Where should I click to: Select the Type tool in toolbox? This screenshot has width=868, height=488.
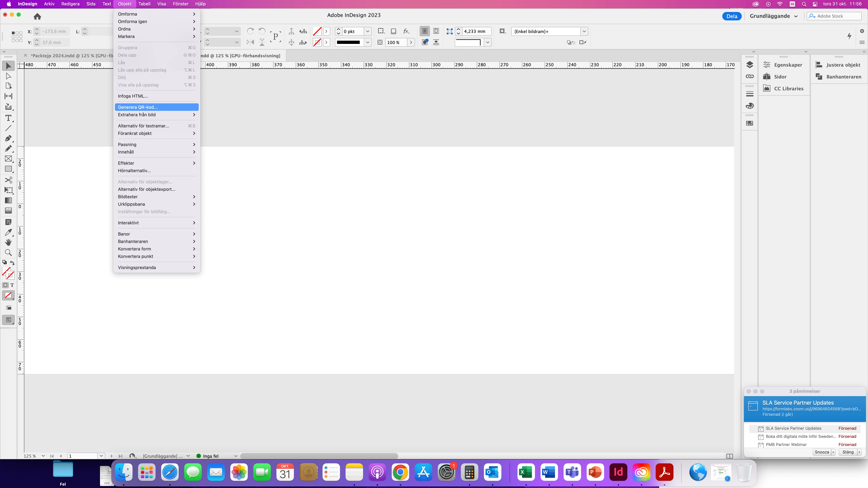point(8,118)
